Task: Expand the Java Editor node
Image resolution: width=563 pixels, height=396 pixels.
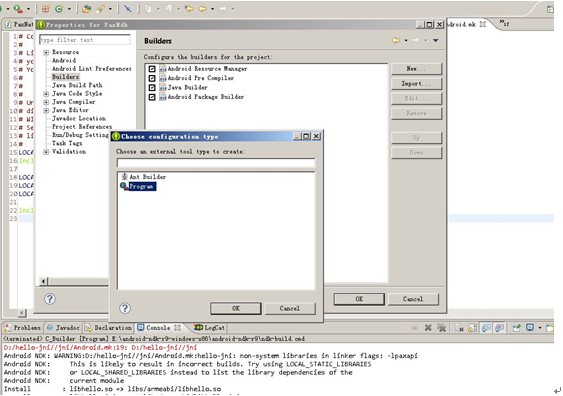Action: pyautogui.click(x=46, y=111)
